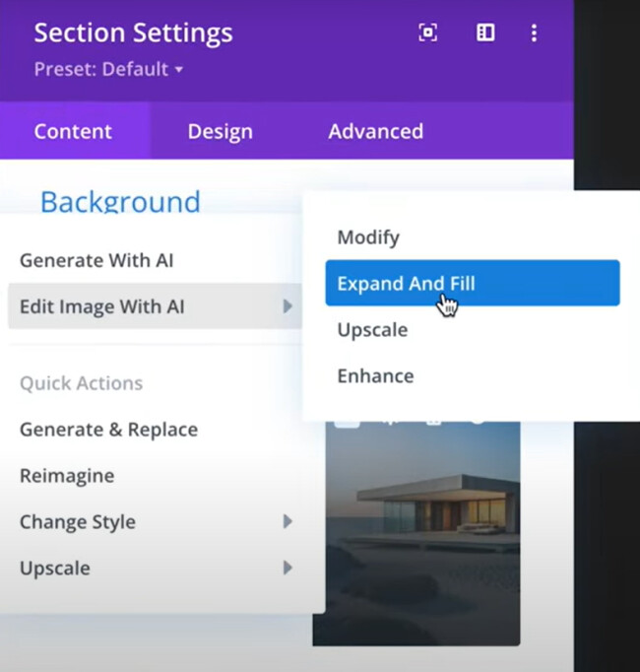Open the Advanced tab
This screenshot has height=672, width=640.
click(x=375, y=131)
